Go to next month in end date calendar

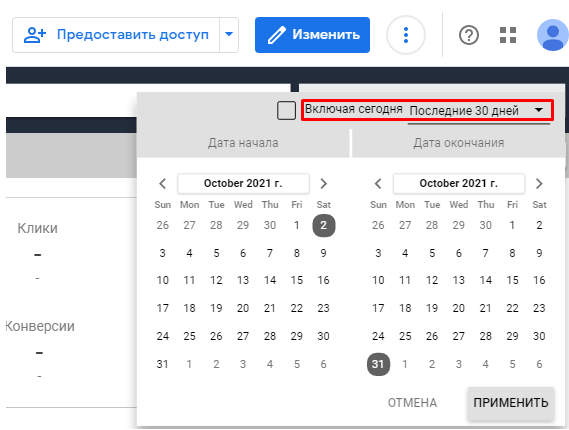539,184
